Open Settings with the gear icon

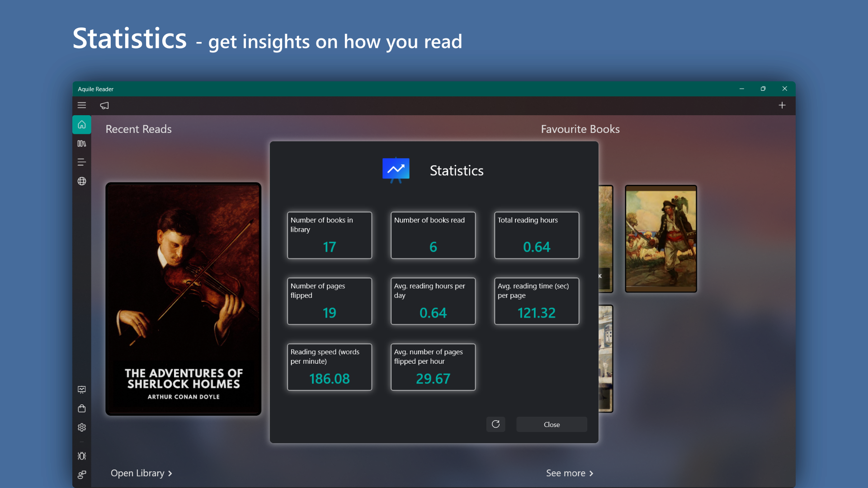pos(81,427)
